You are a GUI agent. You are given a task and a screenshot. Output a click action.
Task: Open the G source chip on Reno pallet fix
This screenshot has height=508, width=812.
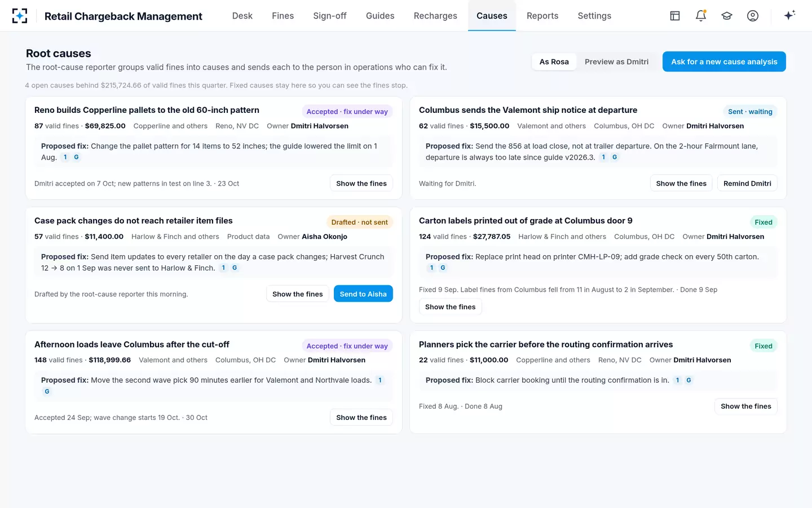[x=76, y=157]
